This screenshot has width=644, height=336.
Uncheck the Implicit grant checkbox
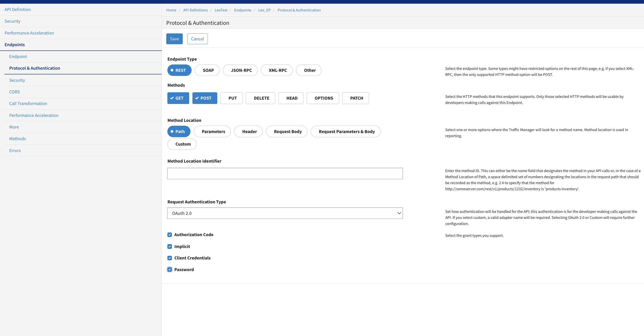coord(170,247)
